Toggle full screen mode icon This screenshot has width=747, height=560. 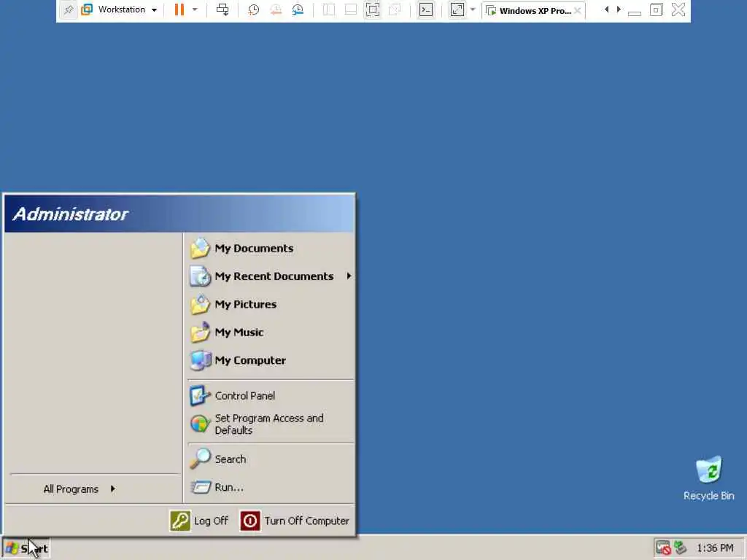[x=373, y=9]
